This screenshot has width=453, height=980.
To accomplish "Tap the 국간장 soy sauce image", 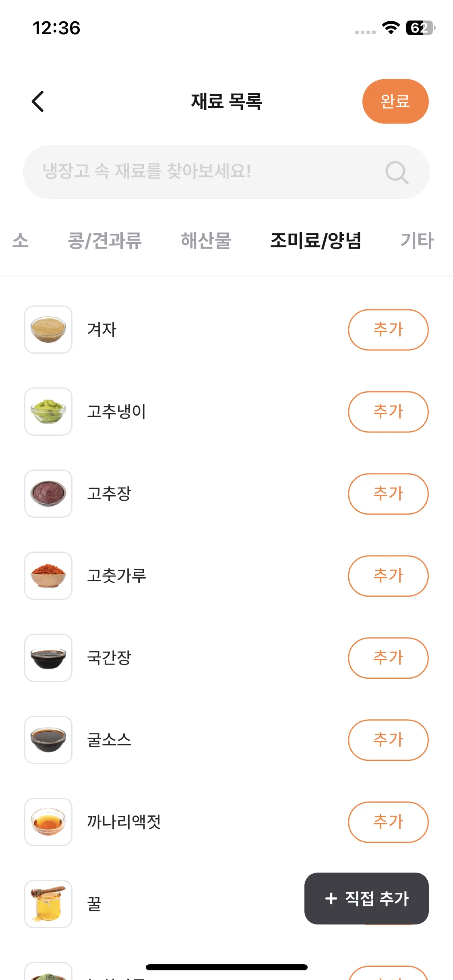I will coord(48,658).
